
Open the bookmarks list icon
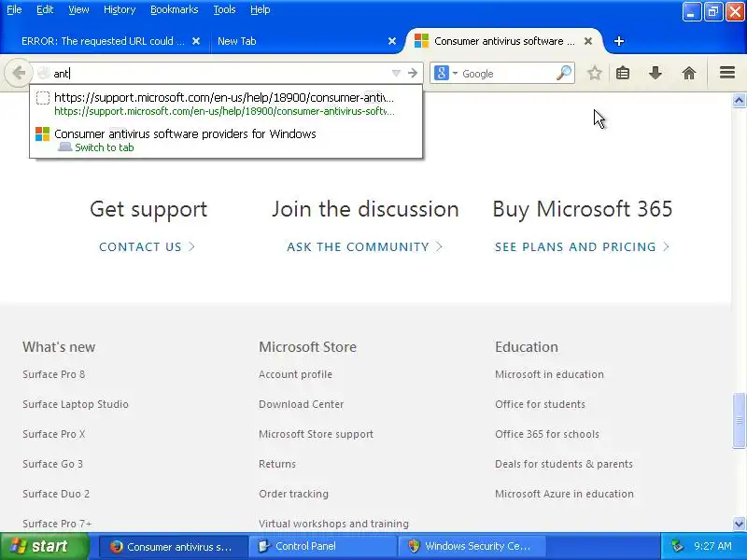(623, 73)
